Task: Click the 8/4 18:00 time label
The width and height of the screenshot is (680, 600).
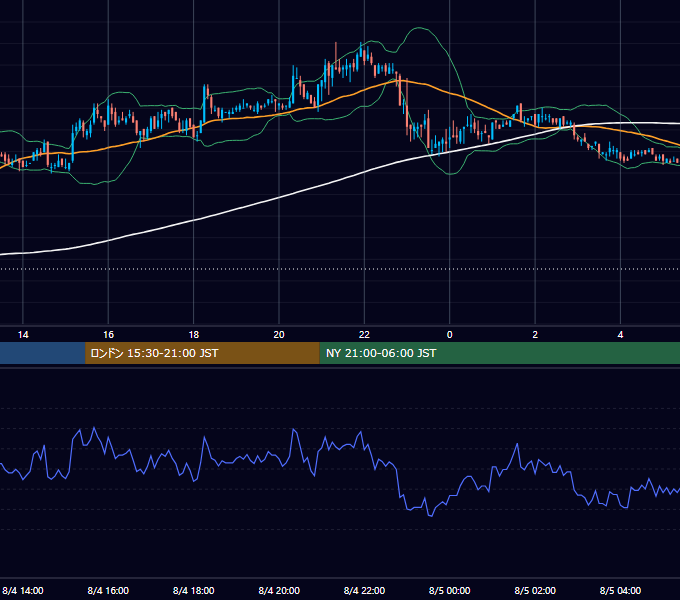Action: 193,591
